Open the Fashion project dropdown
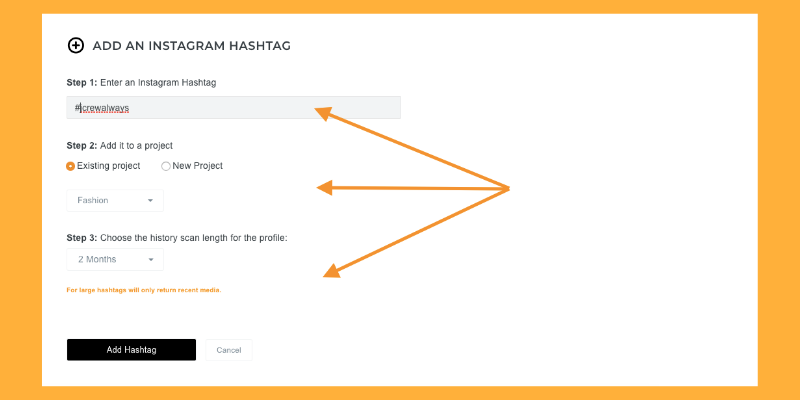Image resolution: width=800 pixels, height=400 pixels. [x=115, y=201]
